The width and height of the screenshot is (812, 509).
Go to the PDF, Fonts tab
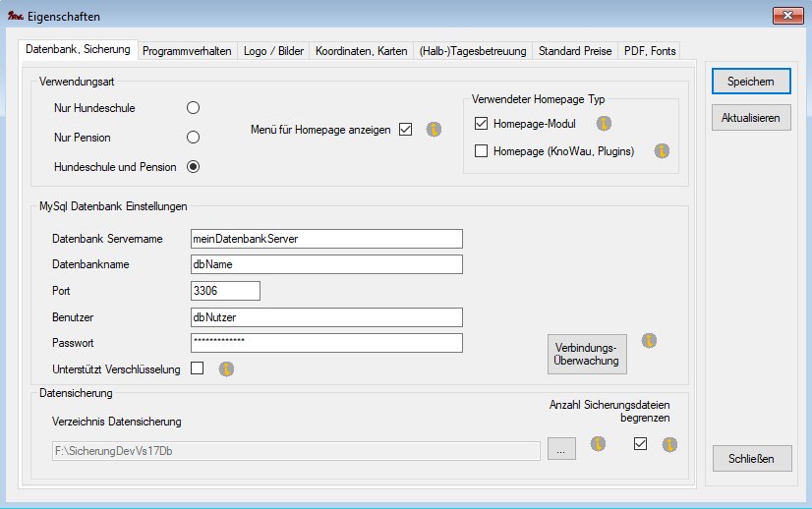(649, 51)
